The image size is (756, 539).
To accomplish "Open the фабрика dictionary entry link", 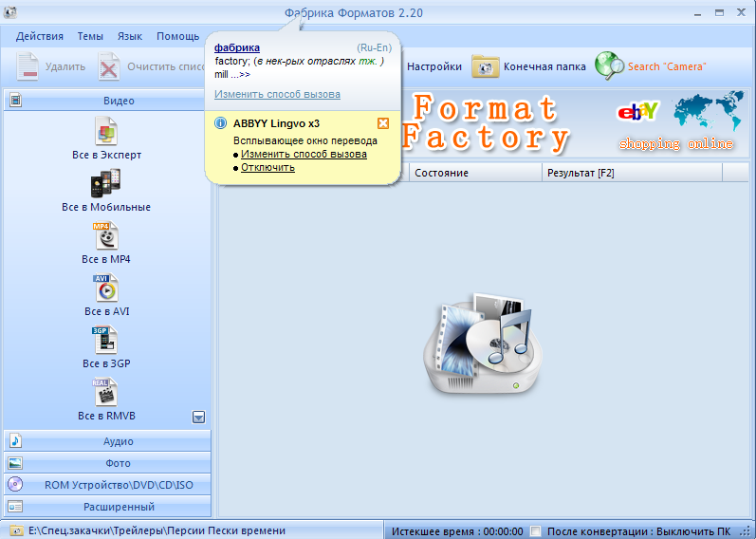I will click(x=237, y=47).
